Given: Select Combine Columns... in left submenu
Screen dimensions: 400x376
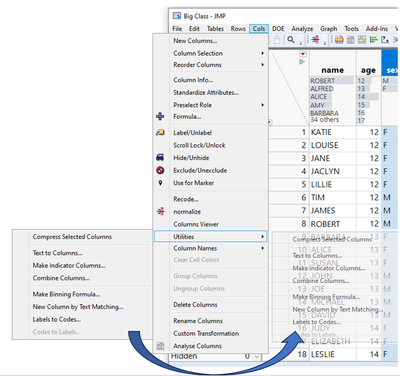Looking at the screenshot, I should coord(61,278).
